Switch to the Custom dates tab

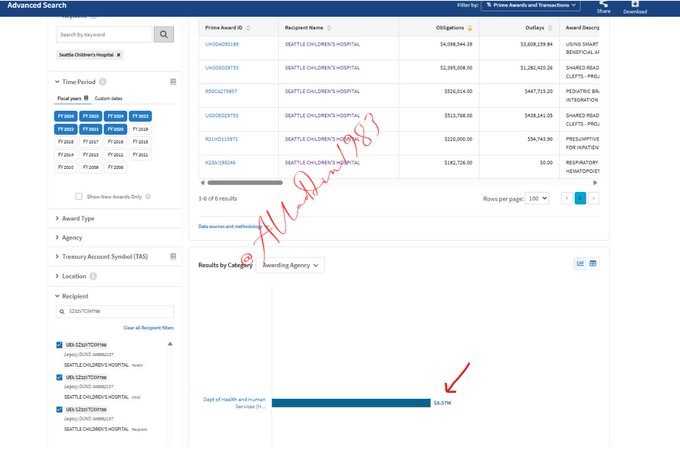tap(109, 98)
